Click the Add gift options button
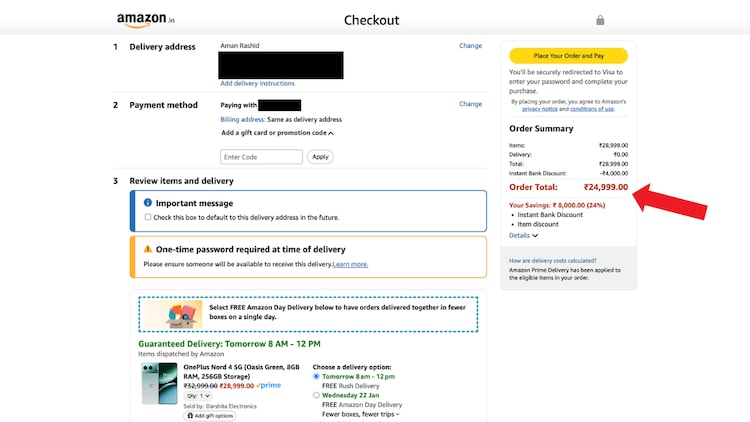 tap(212, 415)
